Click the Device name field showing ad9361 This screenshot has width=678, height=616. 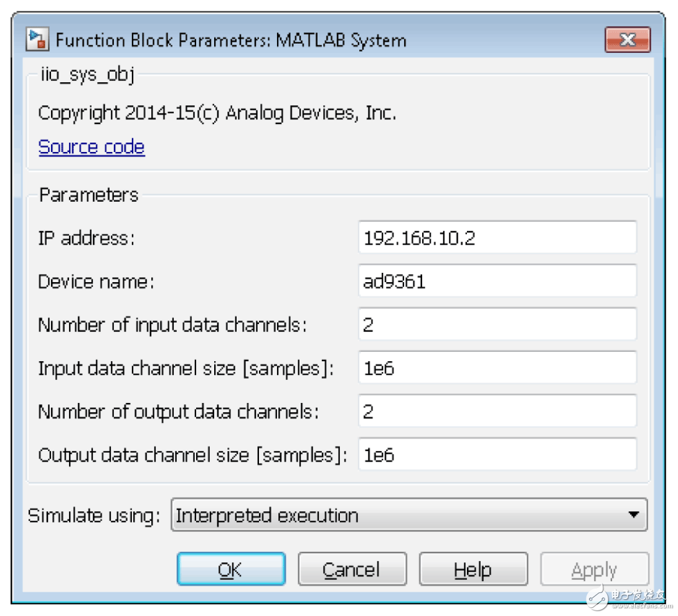click(497, 281)
